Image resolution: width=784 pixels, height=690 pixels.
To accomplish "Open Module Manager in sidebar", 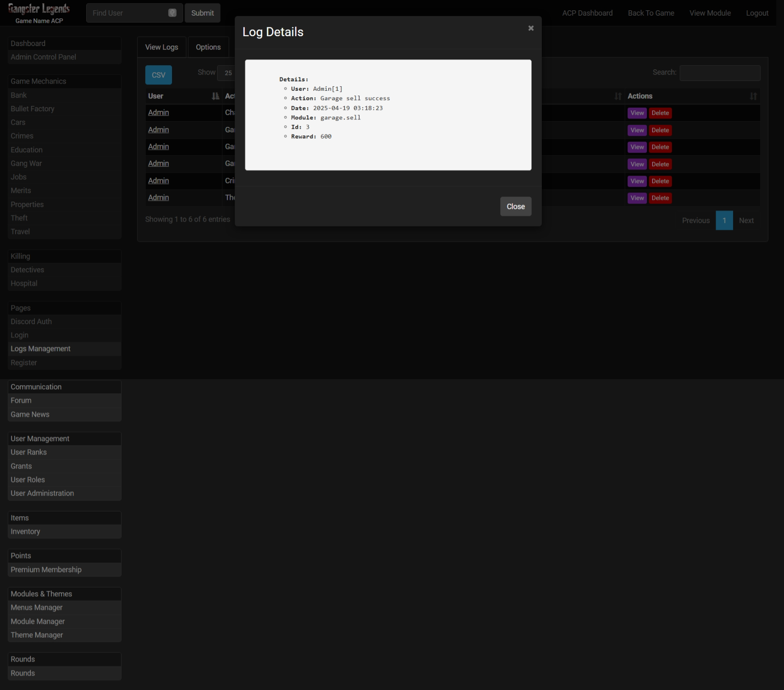I will (x=38, y=621).
